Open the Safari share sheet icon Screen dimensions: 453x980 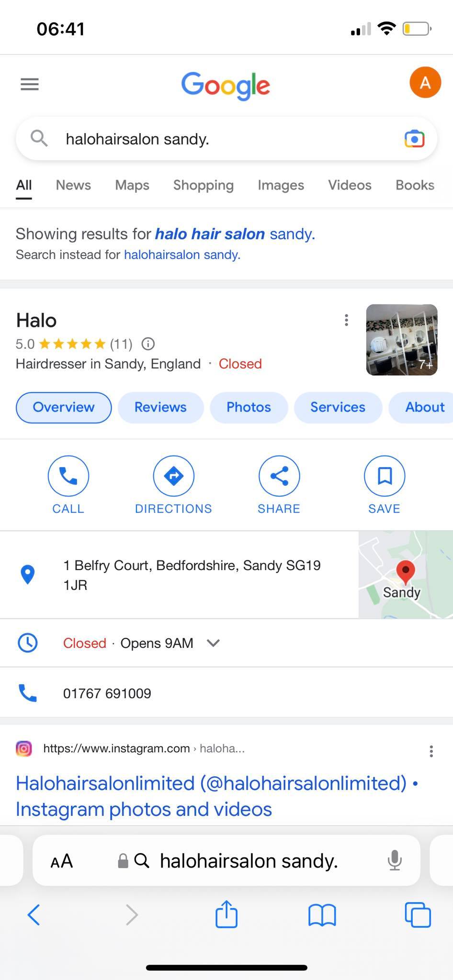click(226, 914)
